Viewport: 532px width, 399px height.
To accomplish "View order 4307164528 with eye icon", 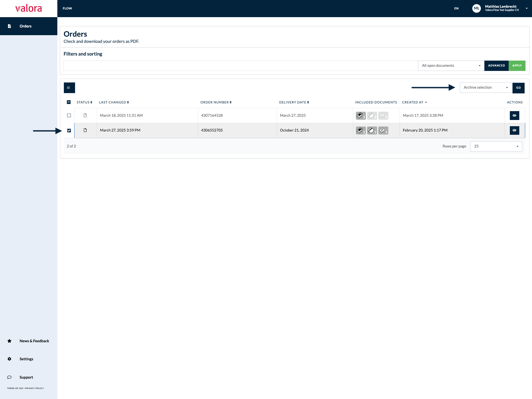I will [514, 116].
